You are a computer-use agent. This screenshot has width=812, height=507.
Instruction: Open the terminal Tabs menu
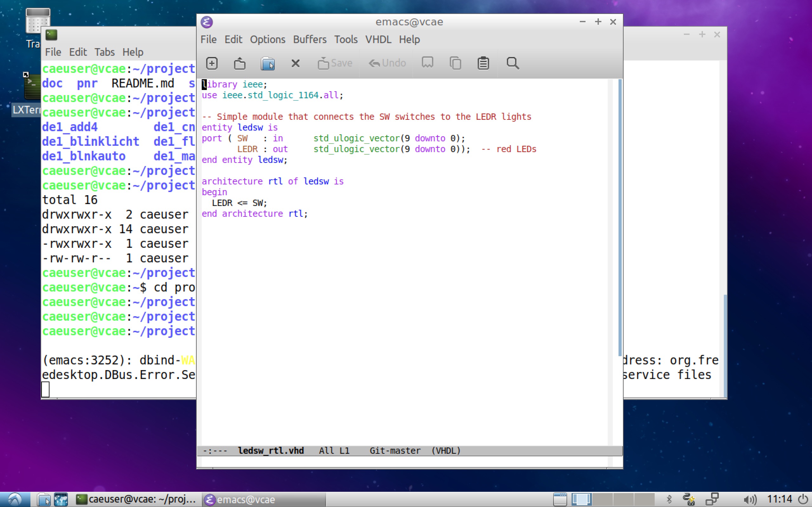(x=104, y=52)
